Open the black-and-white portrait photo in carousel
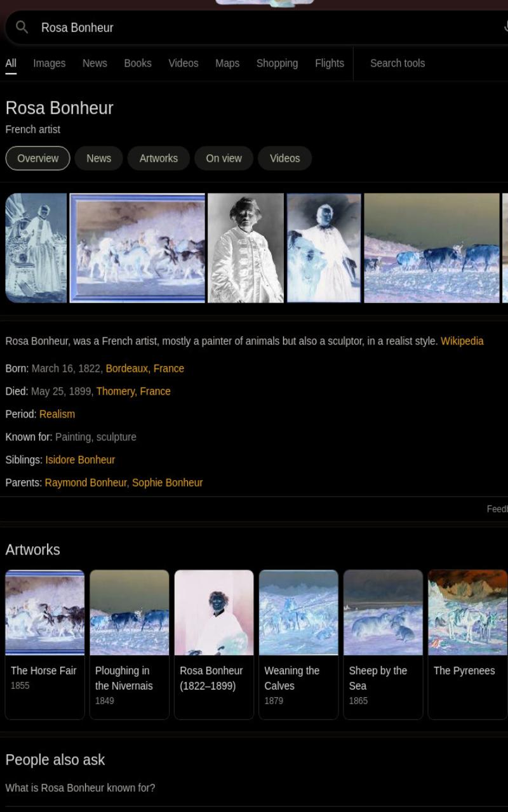 (x=246, y=248)
